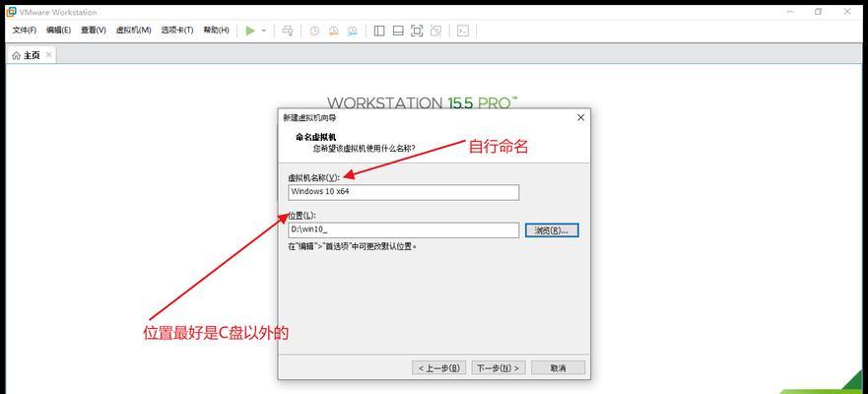Click the VMware Workstation title bar app icon
The height and width of the screenshot is (394, 868).
11,12
